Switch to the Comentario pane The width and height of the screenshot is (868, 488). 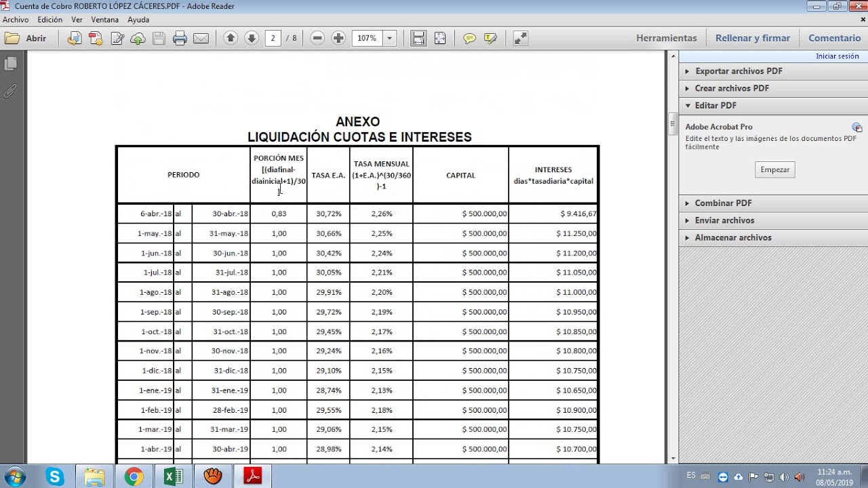click(x=834, y=38)
